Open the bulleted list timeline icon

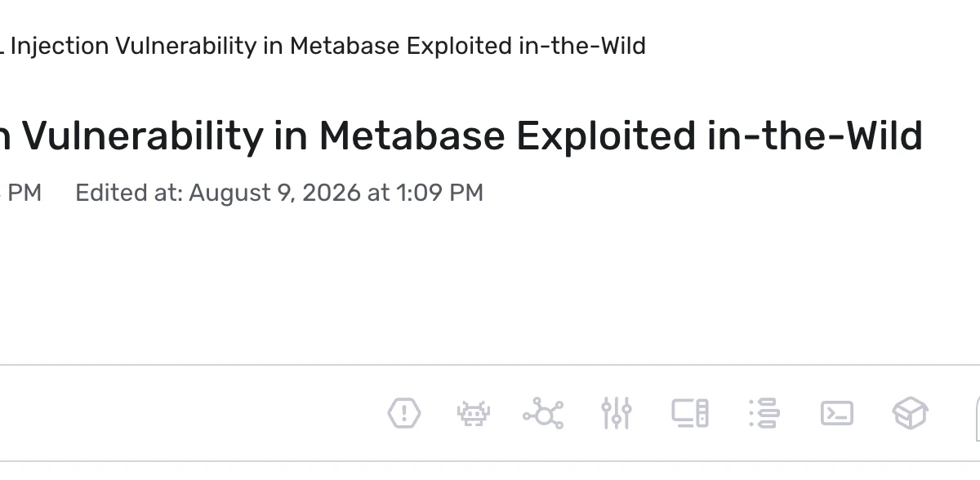[764, 414]
